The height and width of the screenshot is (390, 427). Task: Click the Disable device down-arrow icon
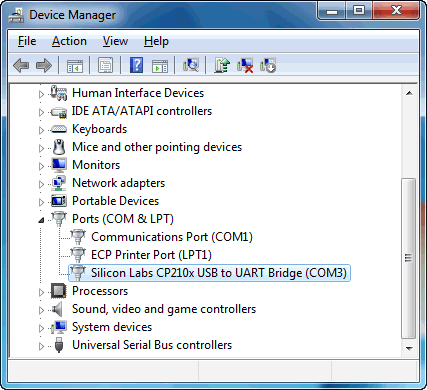point(268,65)
